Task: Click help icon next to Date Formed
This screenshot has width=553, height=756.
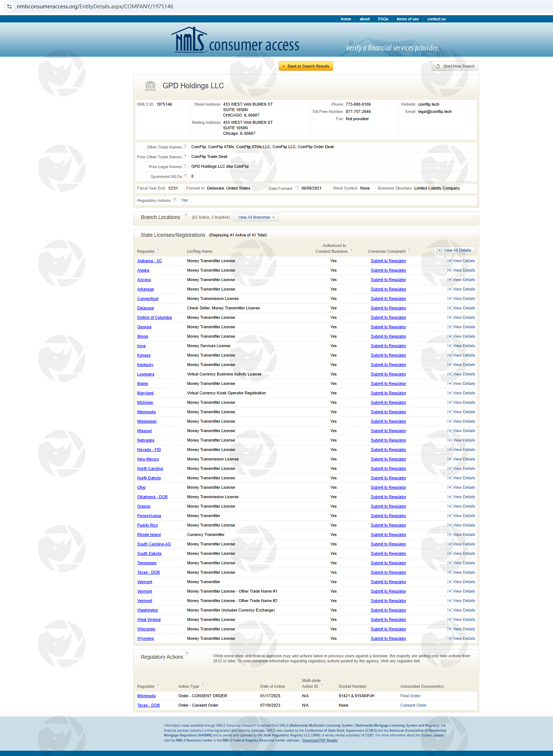Action: tap(297, 188)
